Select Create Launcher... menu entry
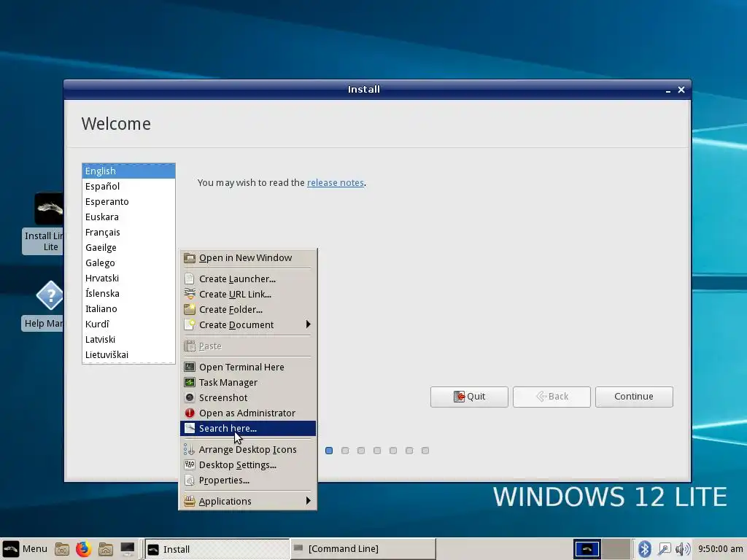Screen dimensions: 747x560 pos(248,279)
